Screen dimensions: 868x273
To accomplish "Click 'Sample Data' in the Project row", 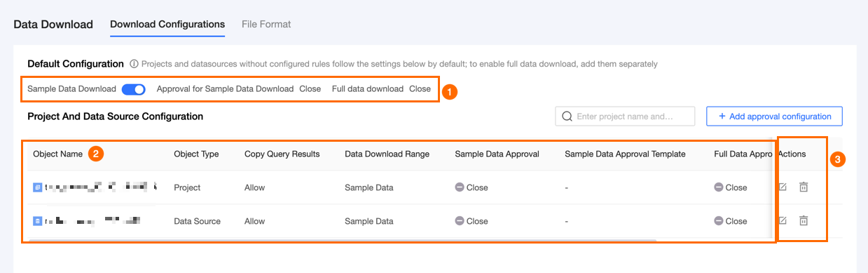I will pos(369,187).
